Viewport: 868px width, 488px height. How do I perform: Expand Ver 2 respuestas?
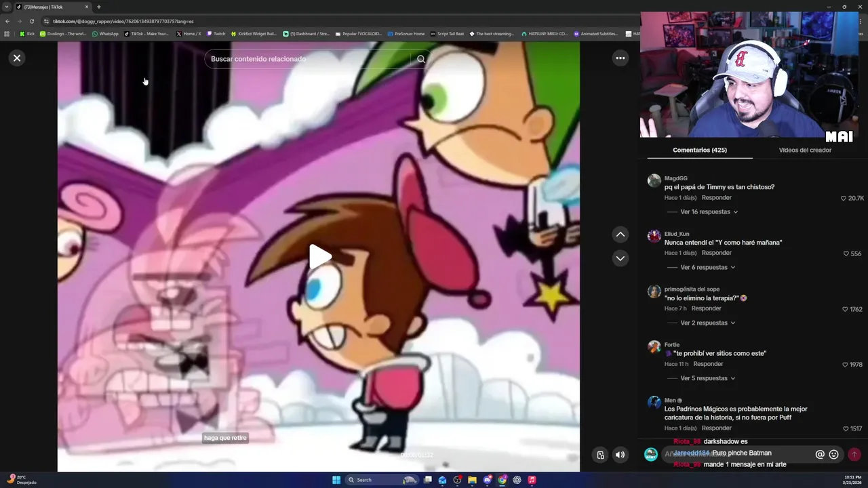(707, 323)
